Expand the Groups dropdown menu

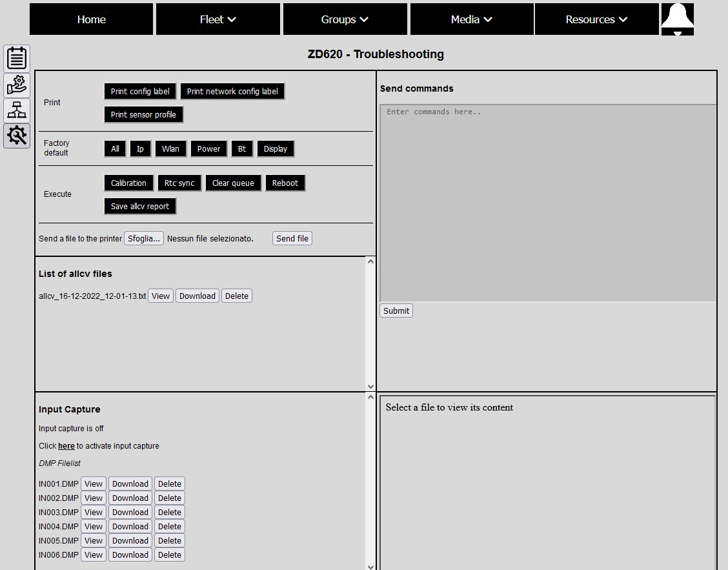click(345, 19)
